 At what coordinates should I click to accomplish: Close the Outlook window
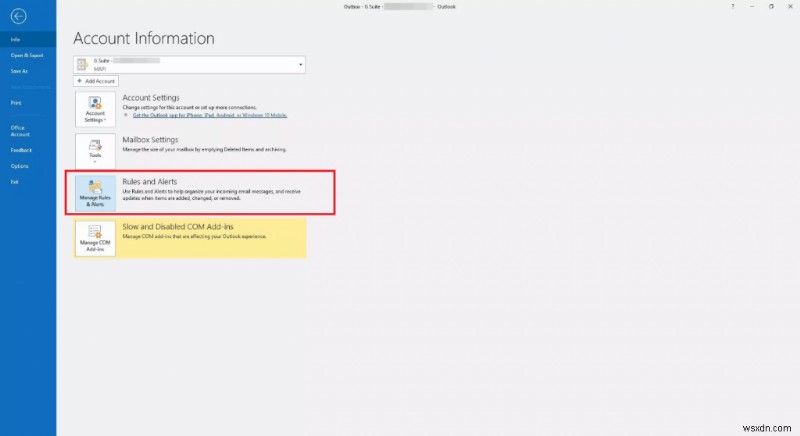790,7
